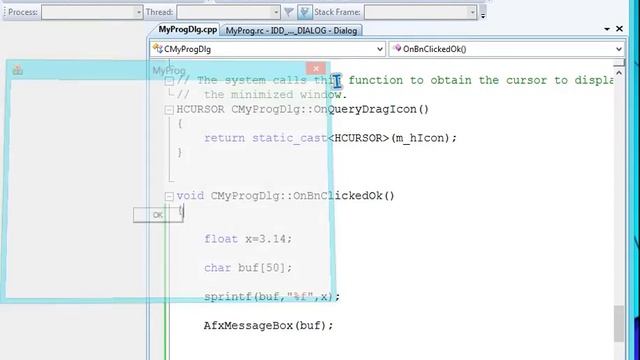Open the CMyProgDlg class combo box

(x=267, y=49)
